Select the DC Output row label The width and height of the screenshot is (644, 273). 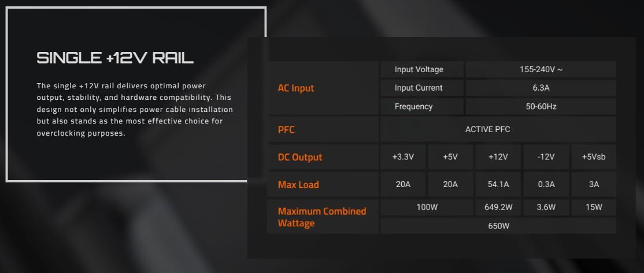300,157
